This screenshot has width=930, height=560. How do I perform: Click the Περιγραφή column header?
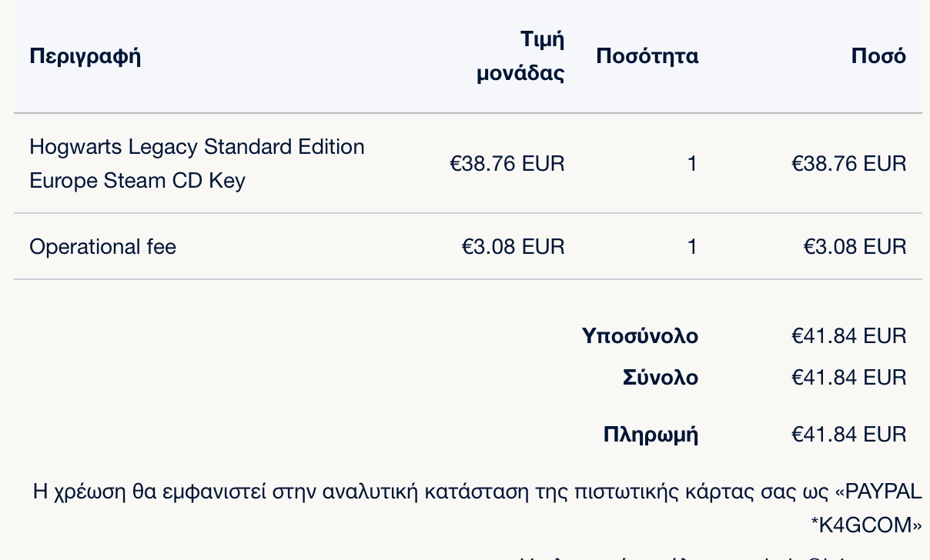pos(85,56)
